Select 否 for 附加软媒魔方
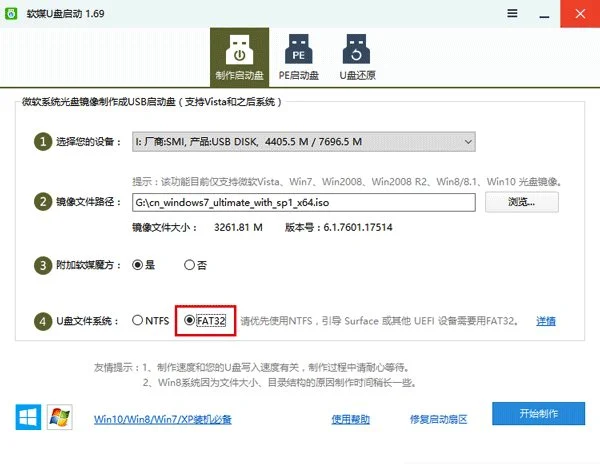 coord(196,265)
